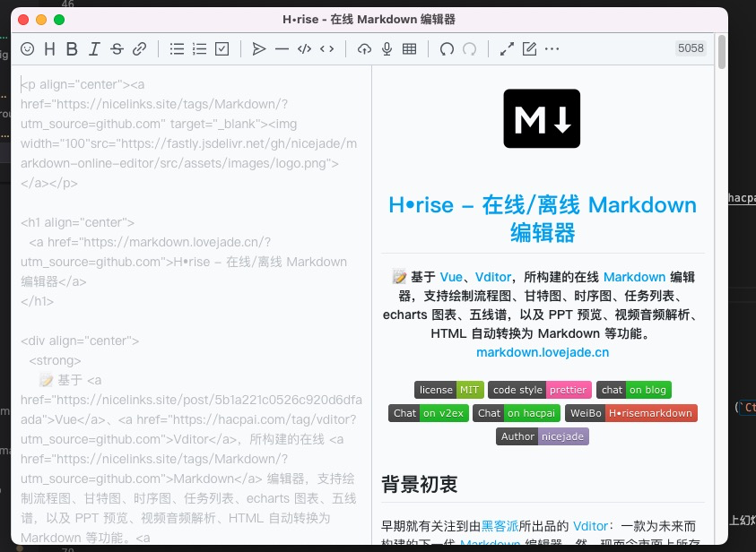
Task: Click the MIT license badge
Action: pos(470,390)
